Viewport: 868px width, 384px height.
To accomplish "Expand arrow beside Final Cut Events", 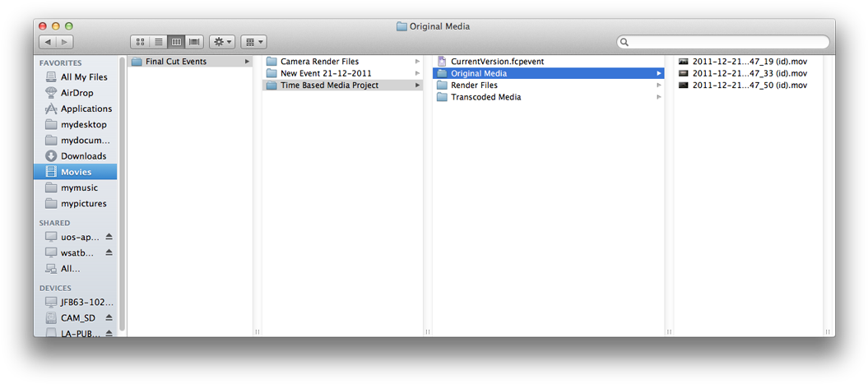I will [x=247, y=62].
